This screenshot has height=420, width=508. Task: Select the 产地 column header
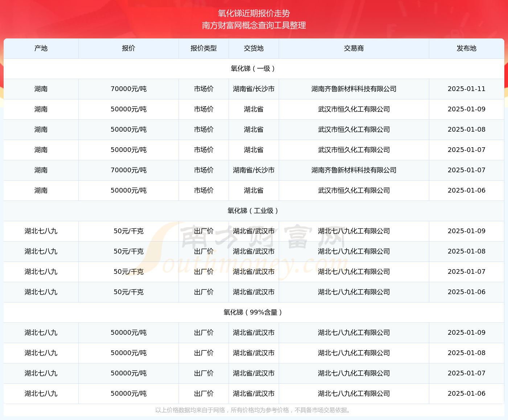click(41, 48)
